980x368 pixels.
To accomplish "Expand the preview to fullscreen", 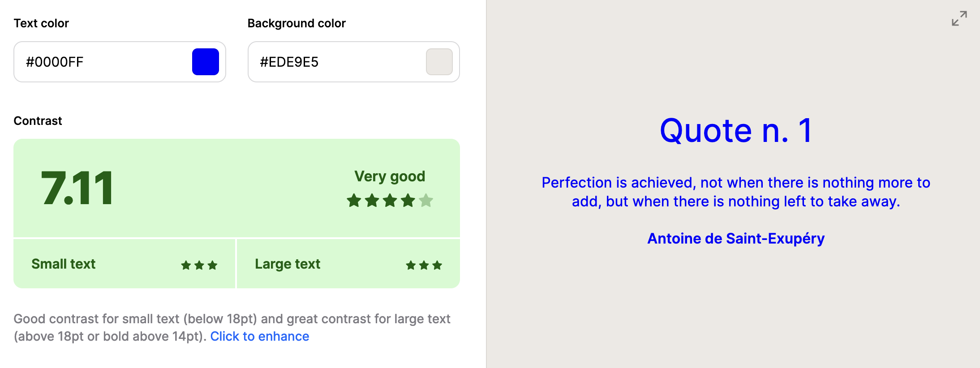I will coord(959,19).
